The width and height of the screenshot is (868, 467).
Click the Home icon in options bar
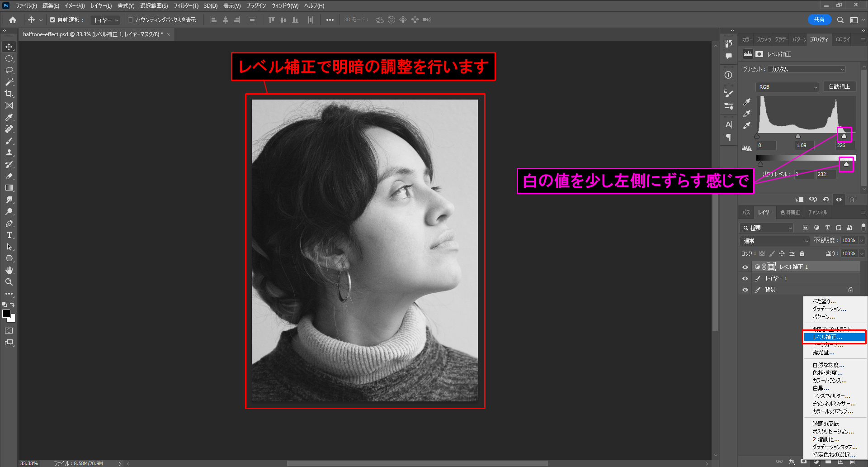13,20
